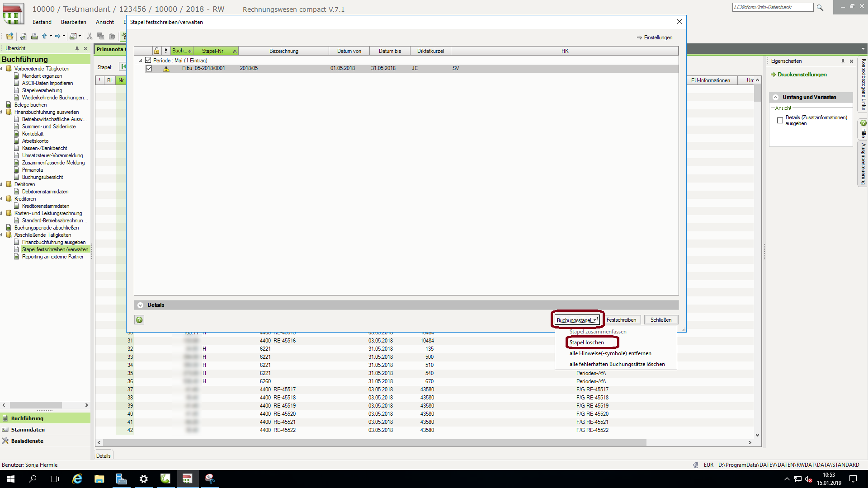Select Stapel löschen from the menu

(587, 343)
